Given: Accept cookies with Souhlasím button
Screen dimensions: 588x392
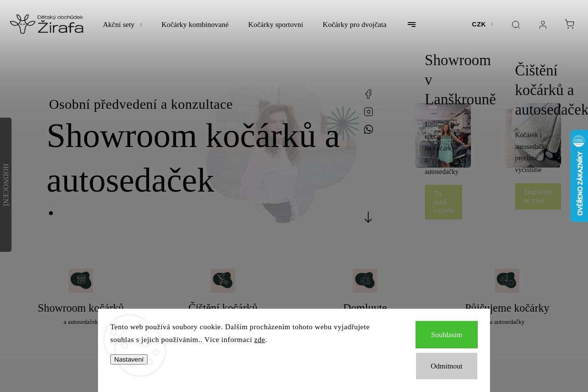Looking at the screenshot, I should (x=446, y=335).
